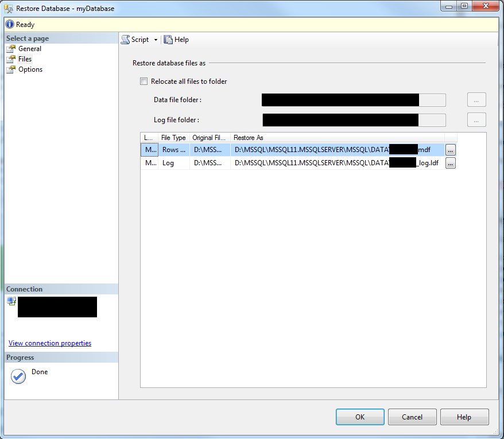Click the General page icon
The width and height of the screenshot is (504, 439).
click(x=11, y=49)
